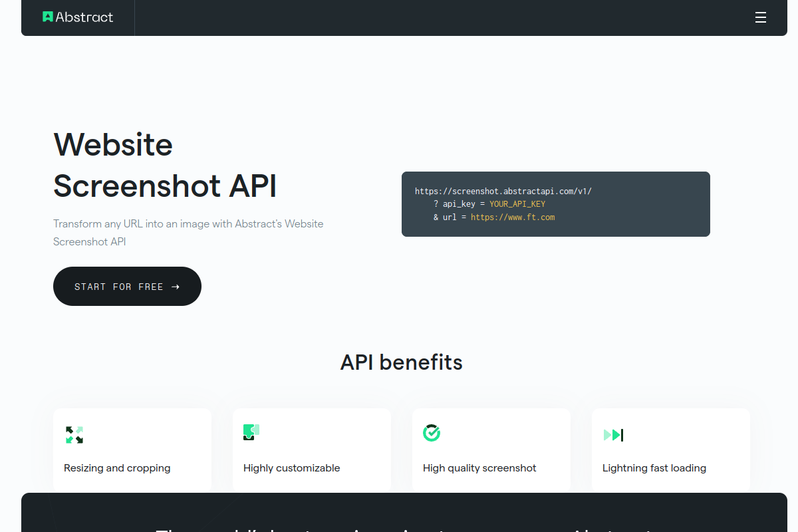798x532 pixels.
Task: Click the puzzle icon above Highly customizable
Action: (x=251, y=432)
